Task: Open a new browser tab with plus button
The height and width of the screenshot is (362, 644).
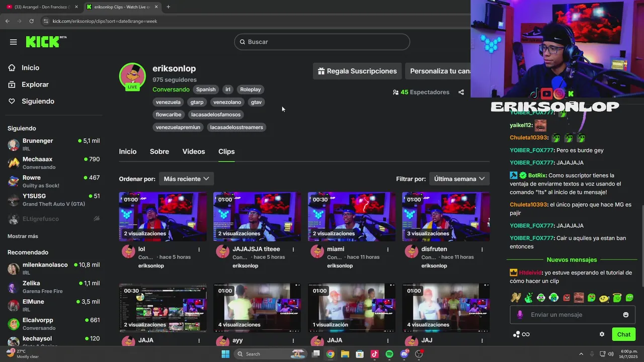Action: (168, 7)
